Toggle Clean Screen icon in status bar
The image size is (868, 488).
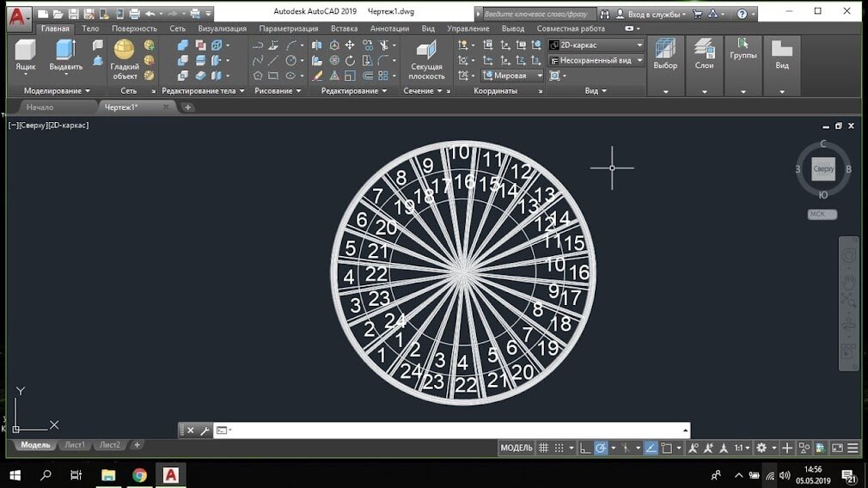pos(837,448)
